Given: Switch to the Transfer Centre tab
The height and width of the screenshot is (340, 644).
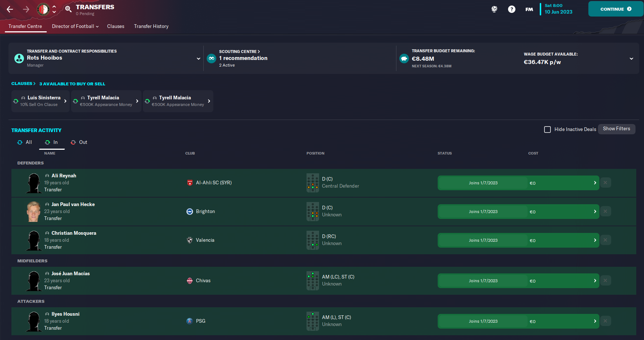Looking at the screenshot, I should tap(25, 26).
